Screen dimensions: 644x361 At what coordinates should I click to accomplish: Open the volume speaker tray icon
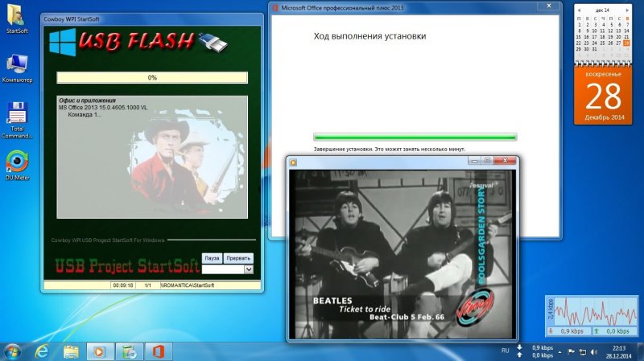[594, 352]
